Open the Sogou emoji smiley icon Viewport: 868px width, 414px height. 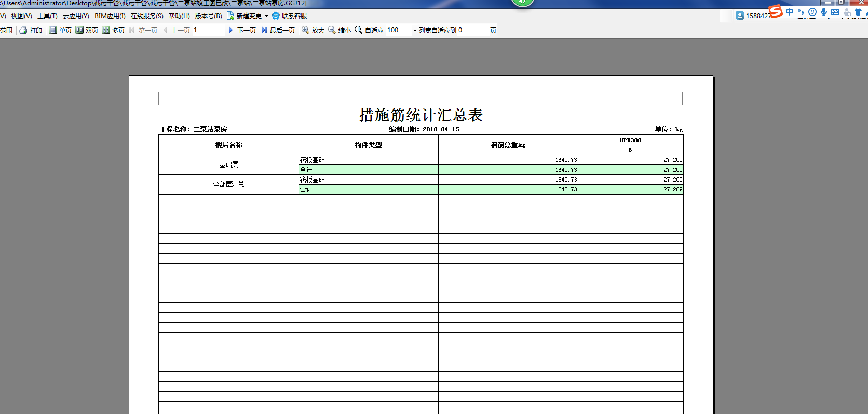812,12
